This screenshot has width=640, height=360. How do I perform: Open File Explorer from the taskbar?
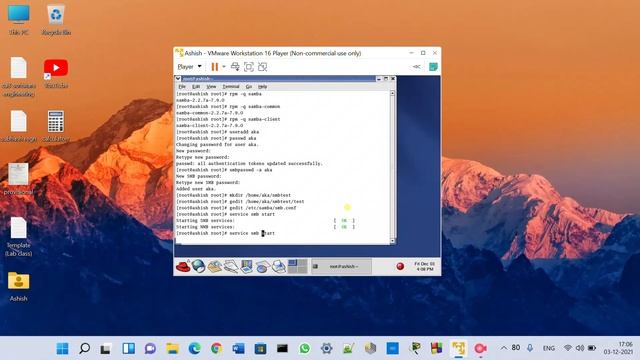[x=172, y=349]
